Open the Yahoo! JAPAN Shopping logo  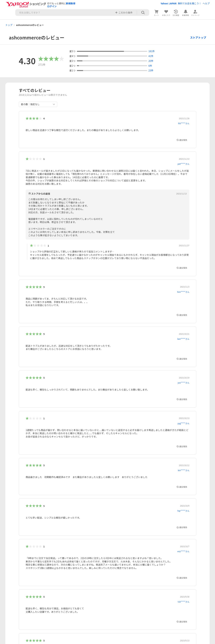tap(26, 5)
